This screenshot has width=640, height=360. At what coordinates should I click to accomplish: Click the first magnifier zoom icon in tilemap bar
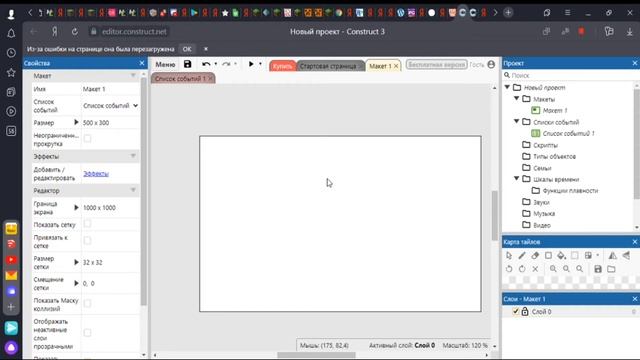pyautogui.click(x=553, y=269)
